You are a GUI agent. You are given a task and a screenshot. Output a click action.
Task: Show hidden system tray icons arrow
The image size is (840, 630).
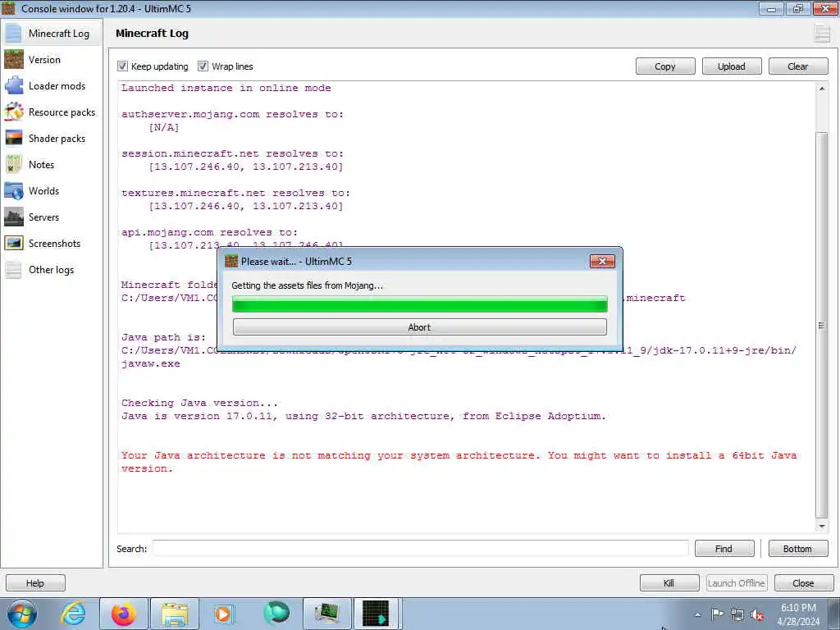[697, 615]
